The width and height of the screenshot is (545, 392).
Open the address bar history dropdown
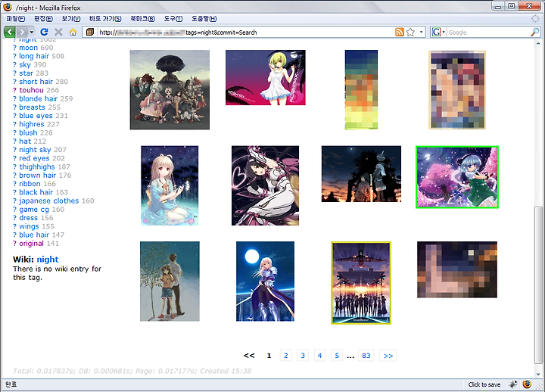pos(421,33)
